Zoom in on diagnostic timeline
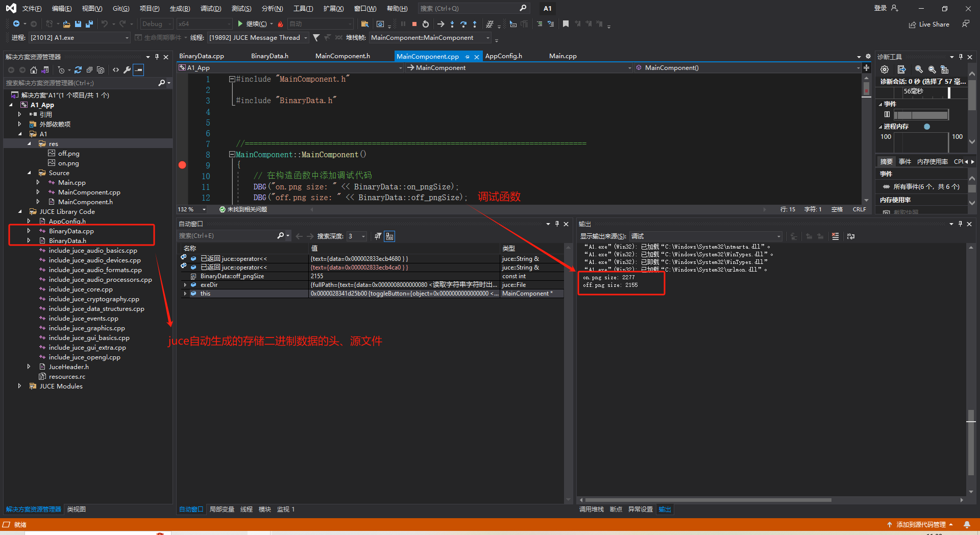This screenshot has height=535, width=980. point(919,69)
